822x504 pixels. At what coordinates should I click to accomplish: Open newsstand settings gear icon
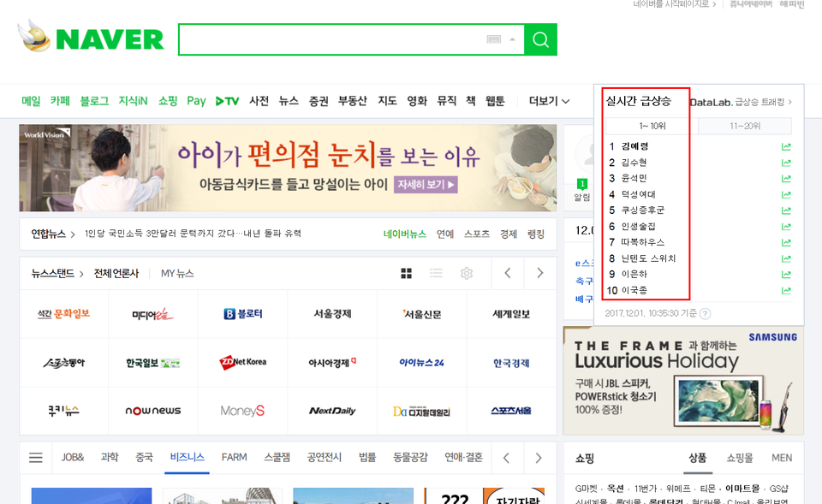(x=467, y=273)
